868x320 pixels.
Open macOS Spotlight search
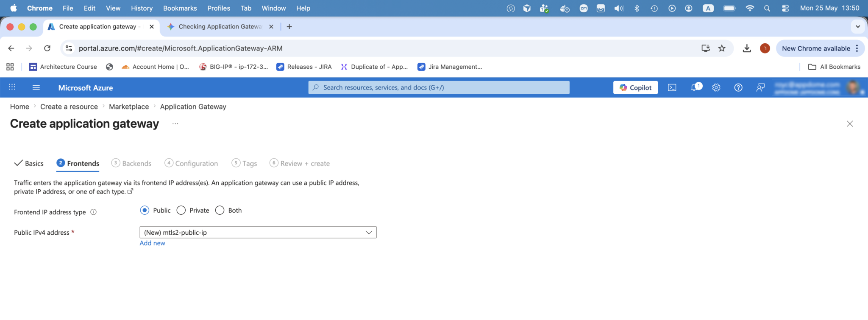tap(767, 8)
